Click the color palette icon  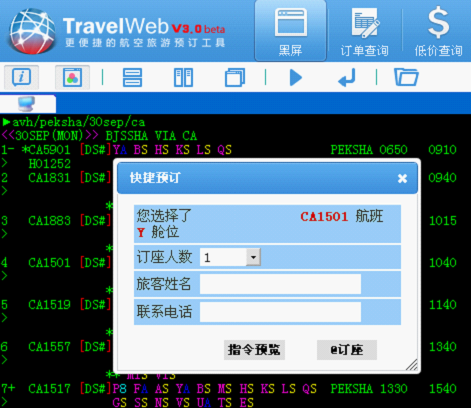point(72,77)
